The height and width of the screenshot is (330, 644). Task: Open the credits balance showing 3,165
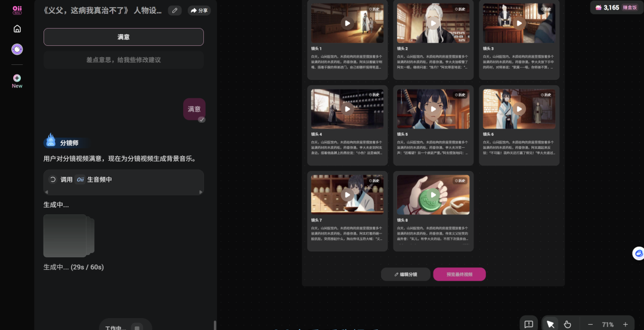[x=607, y=7]
